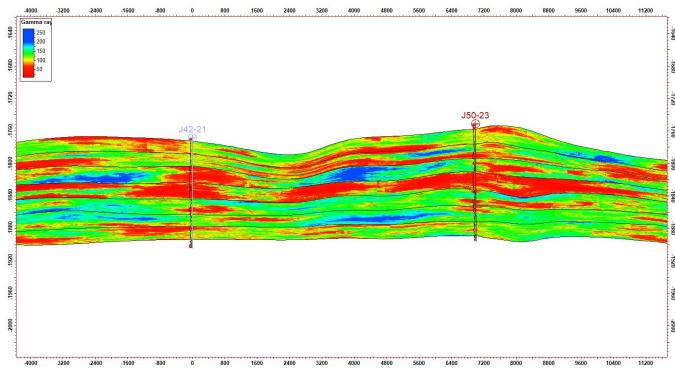Select the J42-21 well label
Image resolution: width=675 pixels, height=369 pixels.
pyautogui.click(x=192, y=129)
